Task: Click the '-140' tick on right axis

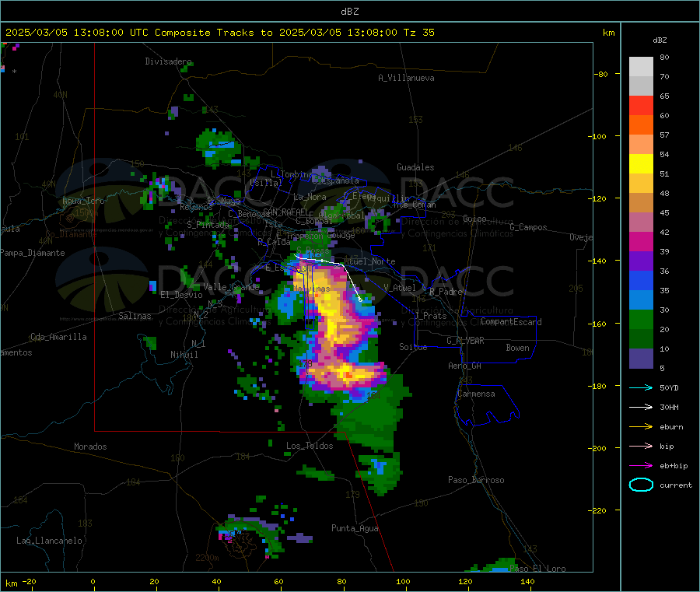Action: pos(599,261)
